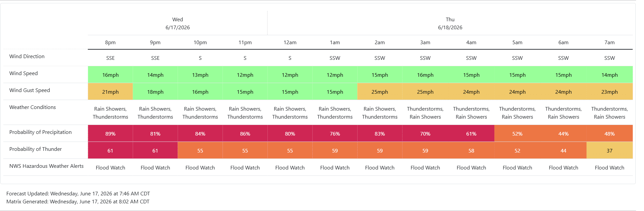Image resolution: width=644 pixels, height=211 pixels.
Task: Click the 89% precipitation probability cell
Action: coord(110,134)
